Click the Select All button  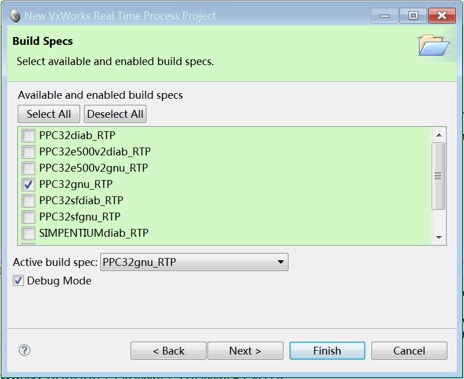[49, 114]
